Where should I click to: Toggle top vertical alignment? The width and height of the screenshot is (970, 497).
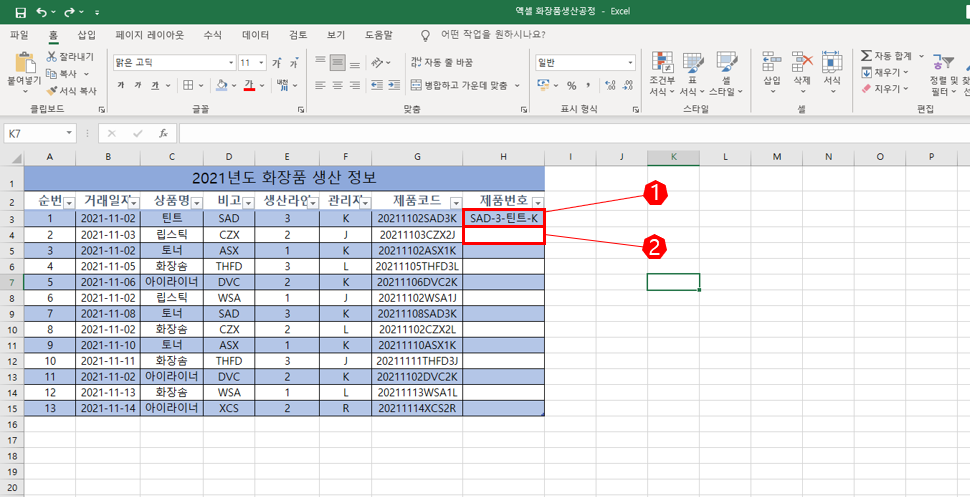tap(320, 61)
